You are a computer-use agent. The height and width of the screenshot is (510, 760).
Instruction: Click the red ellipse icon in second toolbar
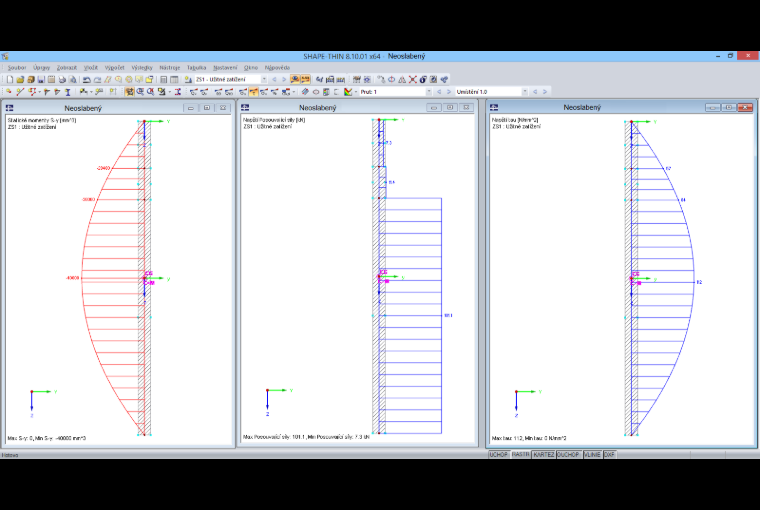point(316,91)
